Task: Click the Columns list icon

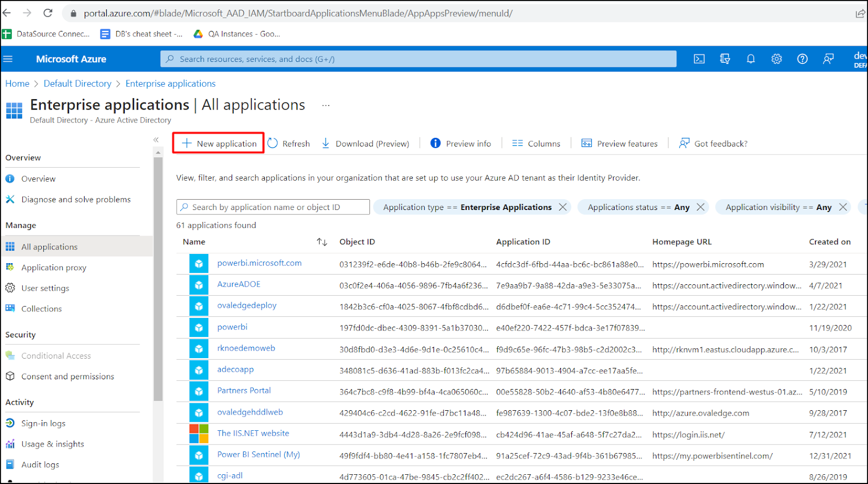Action: (518, 143)
